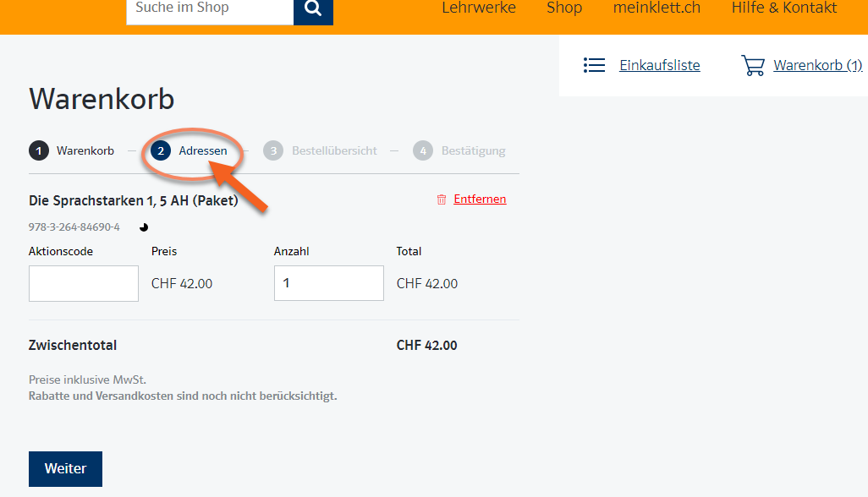Click the Entfernen link
Viewport: 868px width, 497px height.
pos(480,199)
